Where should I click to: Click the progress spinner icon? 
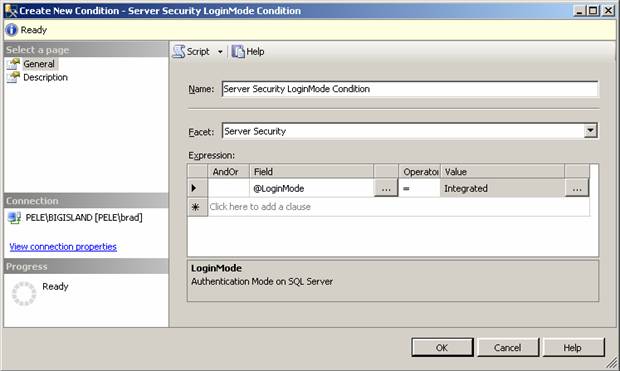24,293
